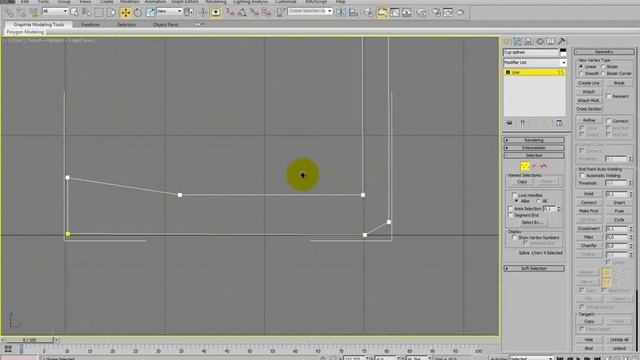
Task: Collapse the Selection rollout
Action: pyautogui.click(x=534, y=156)
